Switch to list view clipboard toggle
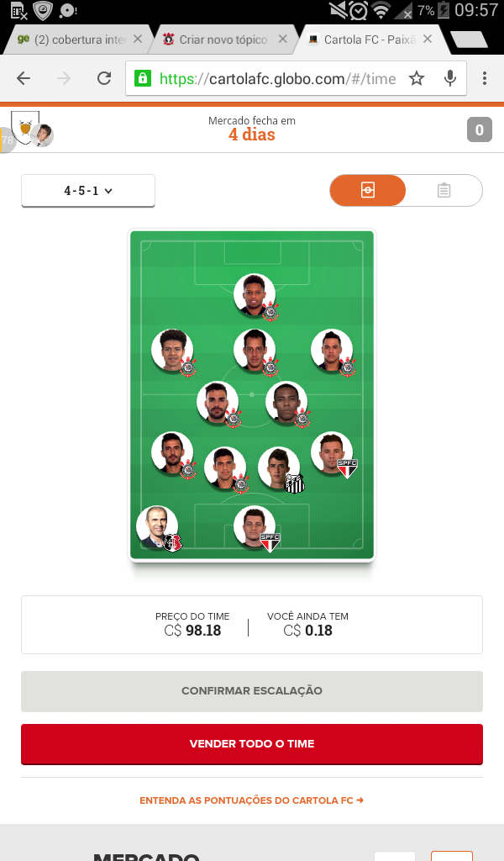Viewport: 504px width, 861px height. [444, 191]
